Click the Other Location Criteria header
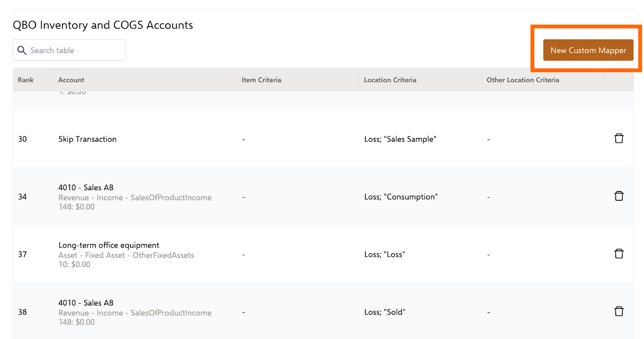 coord(522,80)
